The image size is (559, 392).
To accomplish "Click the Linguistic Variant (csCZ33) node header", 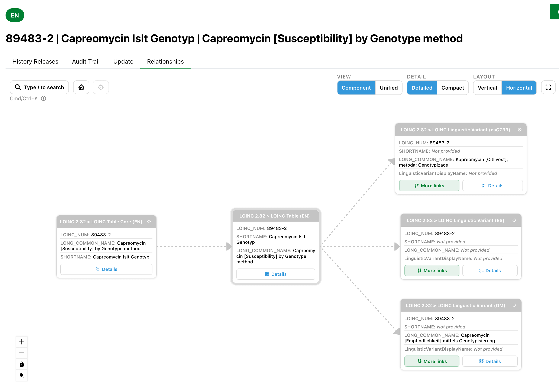I will pos(461,130).
